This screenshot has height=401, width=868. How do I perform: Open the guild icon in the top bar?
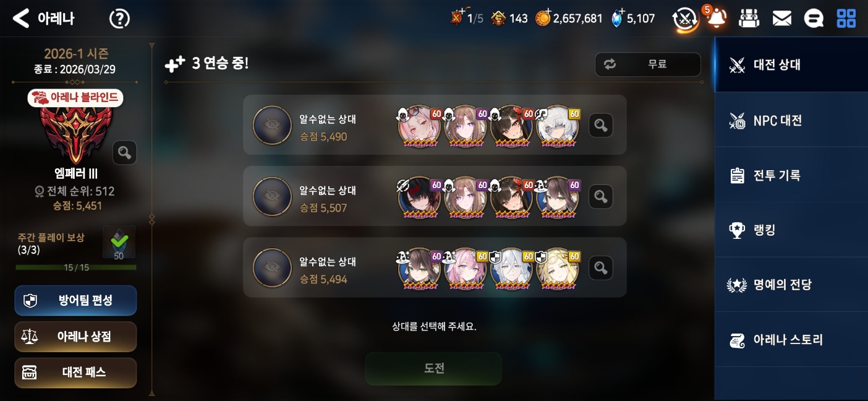[x=749, y=19]
